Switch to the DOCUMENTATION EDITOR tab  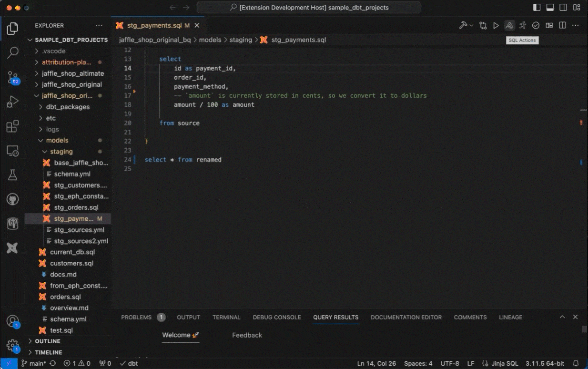(x=406, y=318)
